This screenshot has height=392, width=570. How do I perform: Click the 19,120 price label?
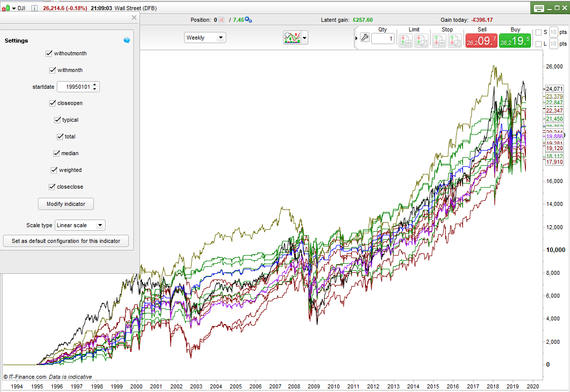pos(554,148)
